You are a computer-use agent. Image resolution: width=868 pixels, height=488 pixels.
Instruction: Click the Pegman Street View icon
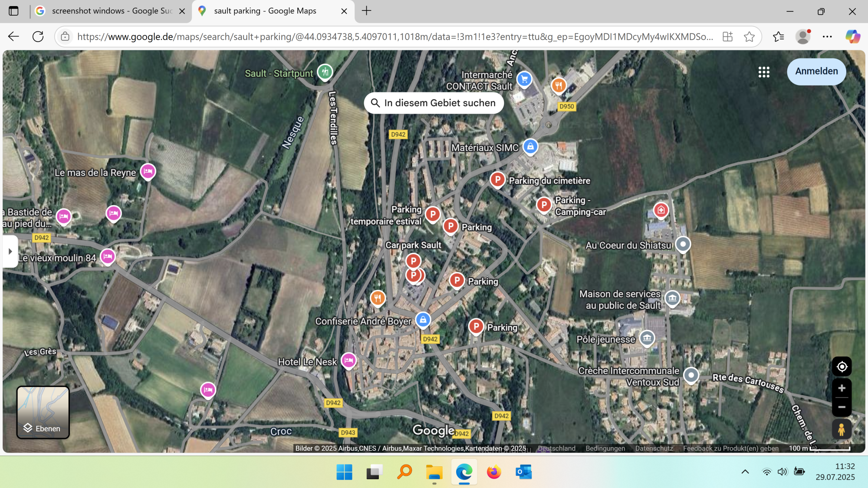[x=841, y=429]
